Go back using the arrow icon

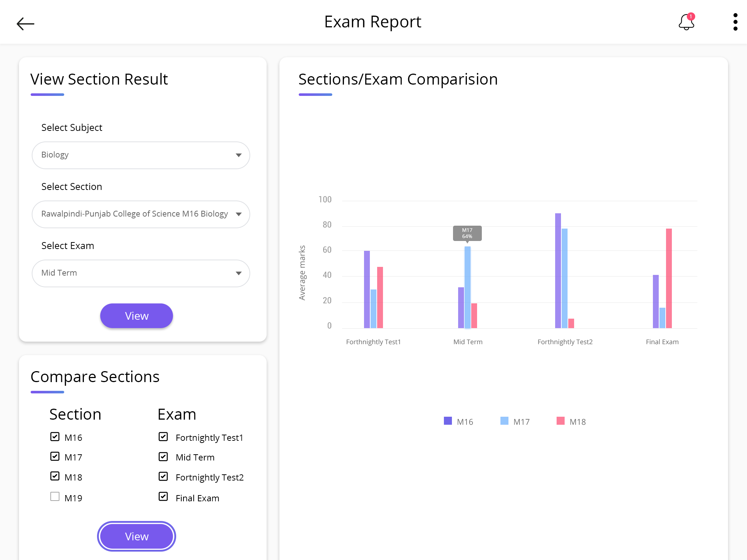pyautogui.click(x=26, y=24)
